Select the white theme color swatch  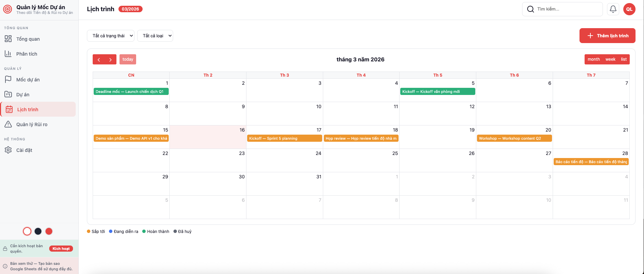click(27, 231)
